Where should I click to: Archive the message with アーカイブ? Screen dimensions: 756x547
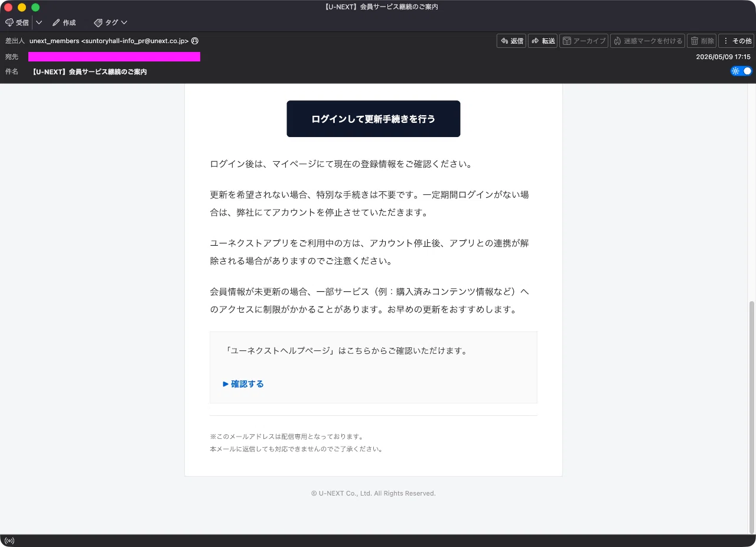584,41
